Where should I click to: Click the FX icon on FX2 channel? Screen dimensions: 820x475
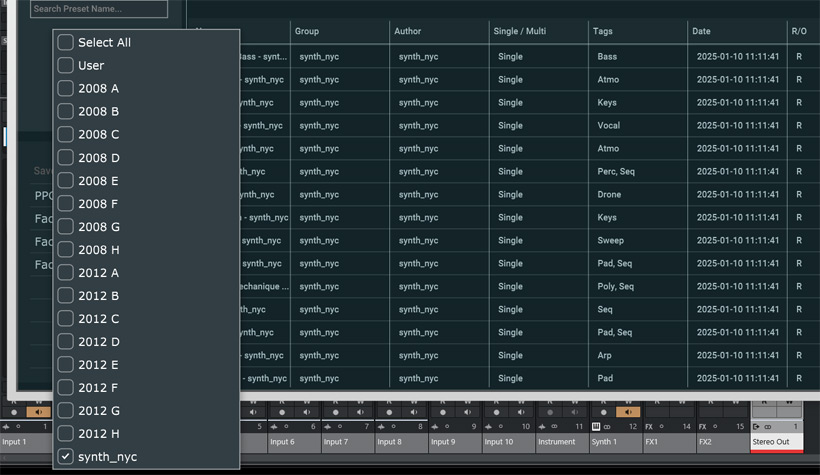coord(703,426)
